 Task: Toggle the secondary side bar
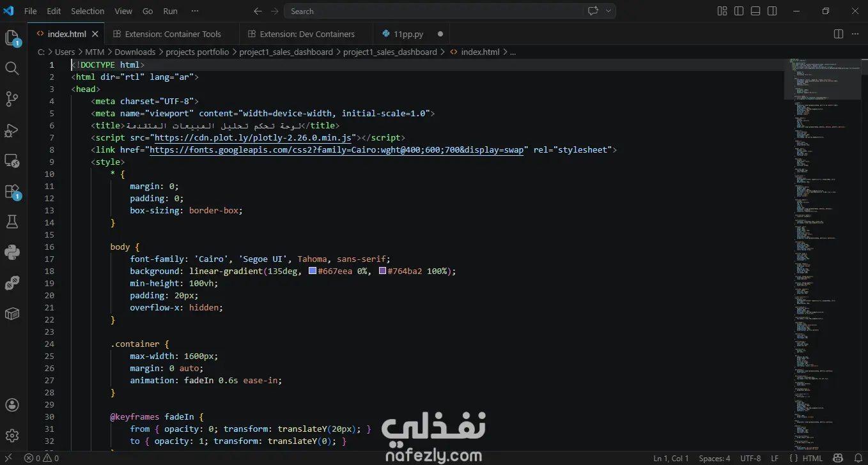(x=772, y=11)
